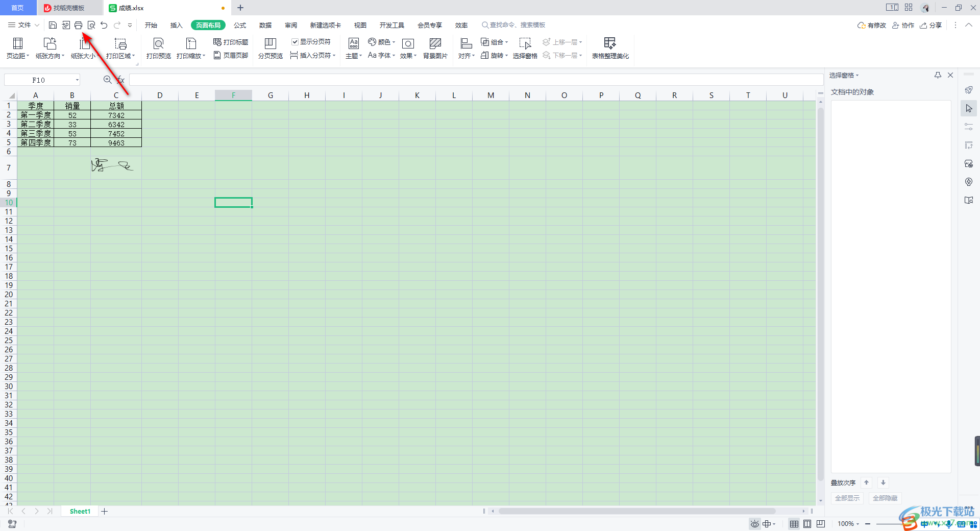Expand the 颜色 theme colors dropdown
The width and height of the screenshot is (980, 531).
pos(394,42)
